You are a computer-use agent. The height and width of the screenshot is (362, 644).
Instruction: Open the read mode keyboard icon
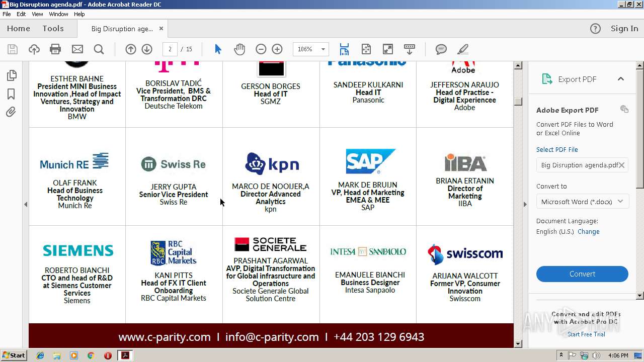(410, 49)
